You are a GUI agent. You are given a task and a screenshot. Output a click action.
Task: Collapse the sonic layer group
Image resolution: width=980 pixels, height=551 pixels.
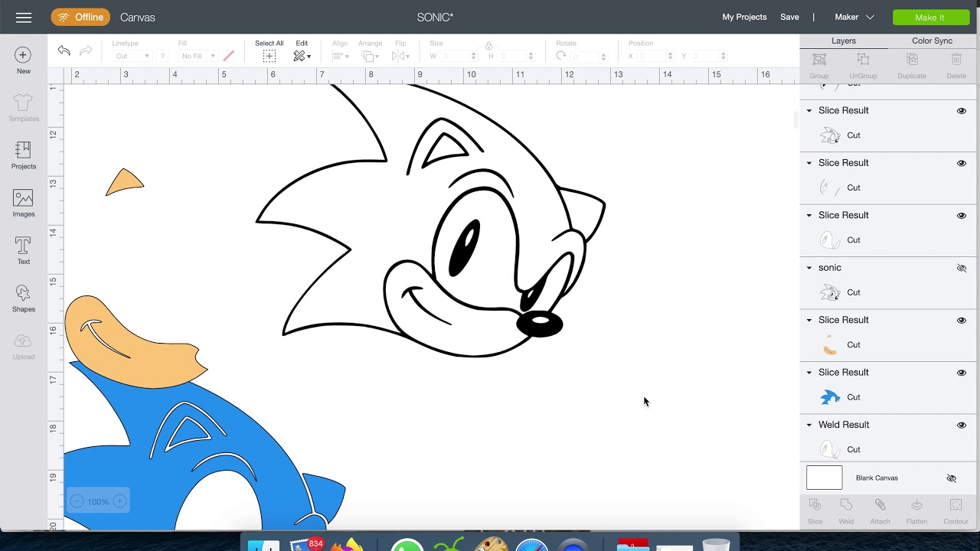pyautogui.click(x=809, y=268)
